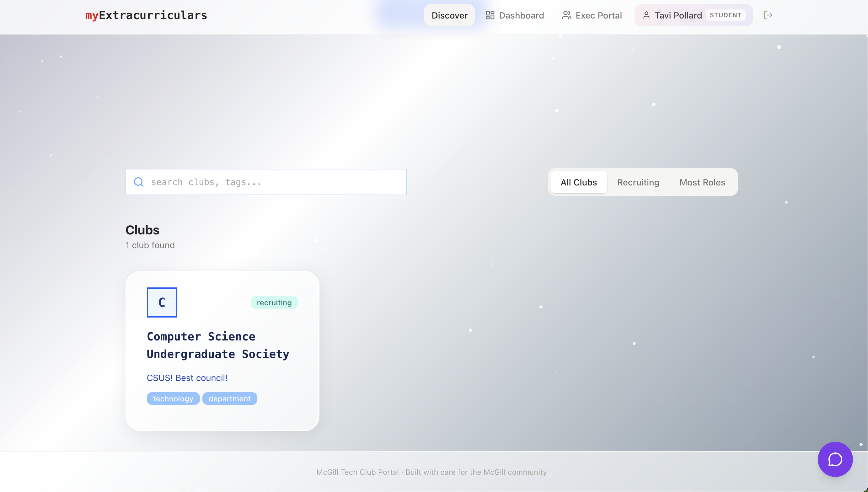Click the search magnifier icon
868x492 pixels.
138,182
